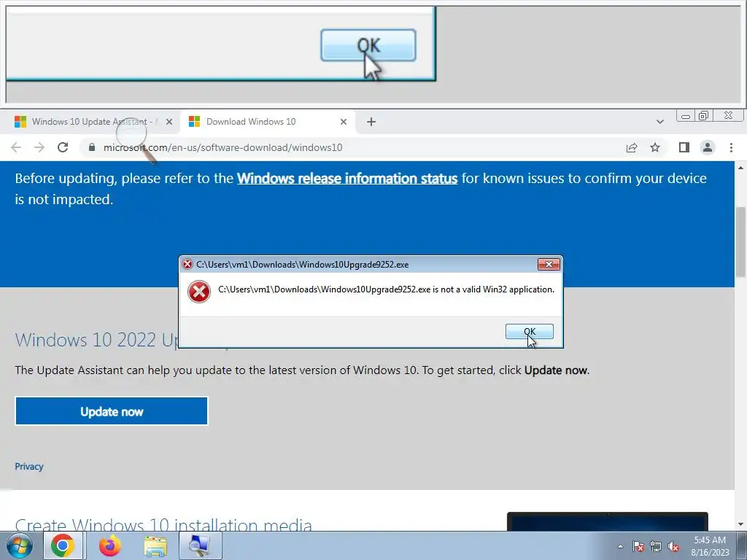Click the magnified OK button at top
The height and width of the screenshot is (560, 747).
368,45
